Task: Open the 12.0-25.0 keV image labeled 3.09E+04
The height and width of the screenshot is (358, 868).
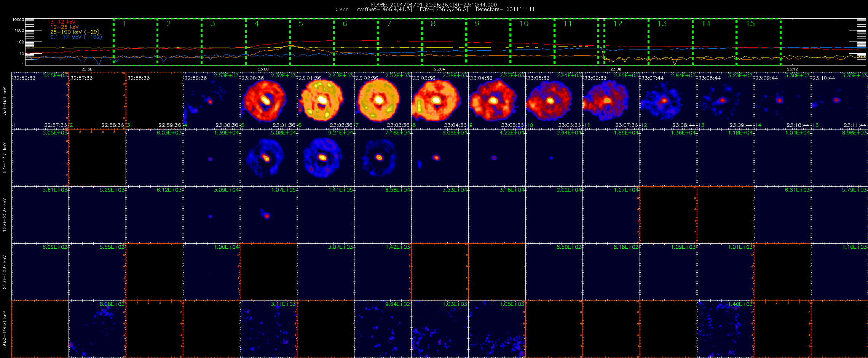Action: (x=211, y=215)
